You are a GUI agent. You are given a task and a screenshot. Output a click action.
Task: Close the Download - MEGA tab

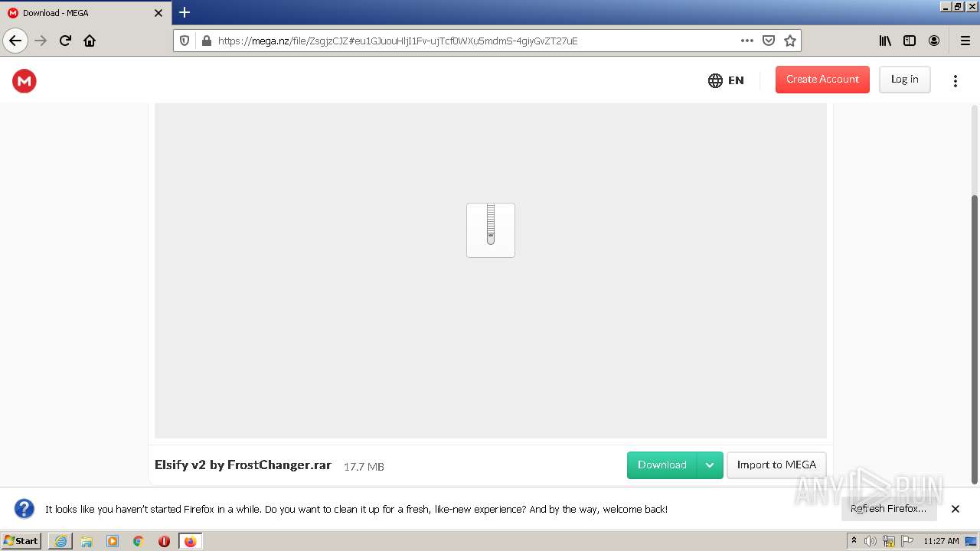[x=158, y=13]
